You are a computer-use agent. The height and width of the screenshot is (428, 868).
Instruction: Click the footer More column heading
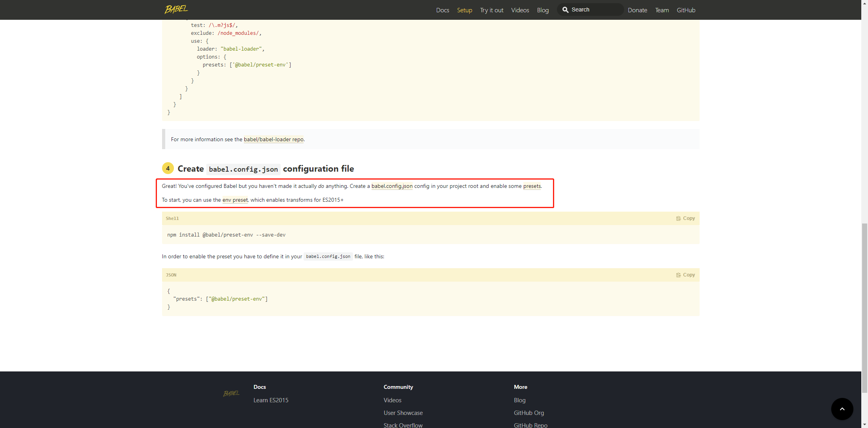click(x=520, y=387)
